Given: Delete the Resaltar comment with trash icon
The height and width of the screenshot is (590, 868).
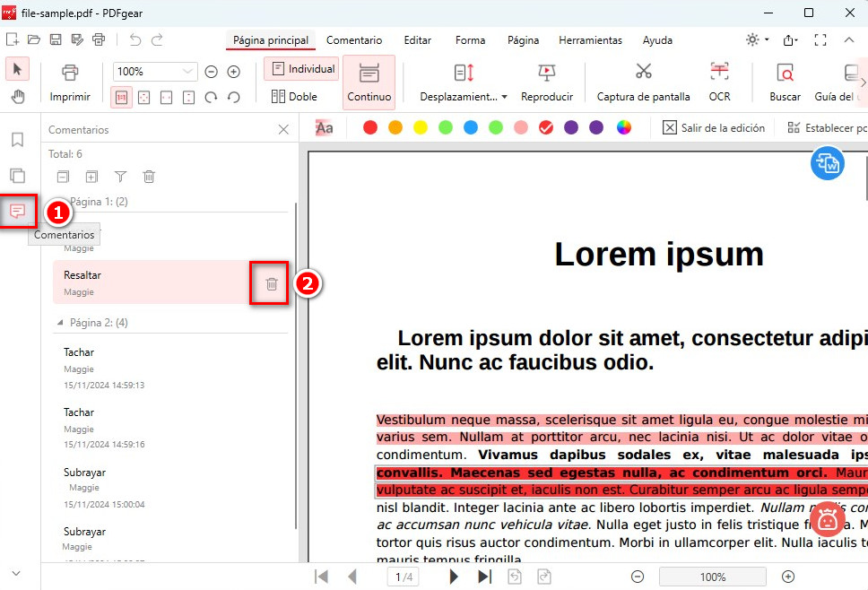Looking at the screenshot, I should point(269,282).
